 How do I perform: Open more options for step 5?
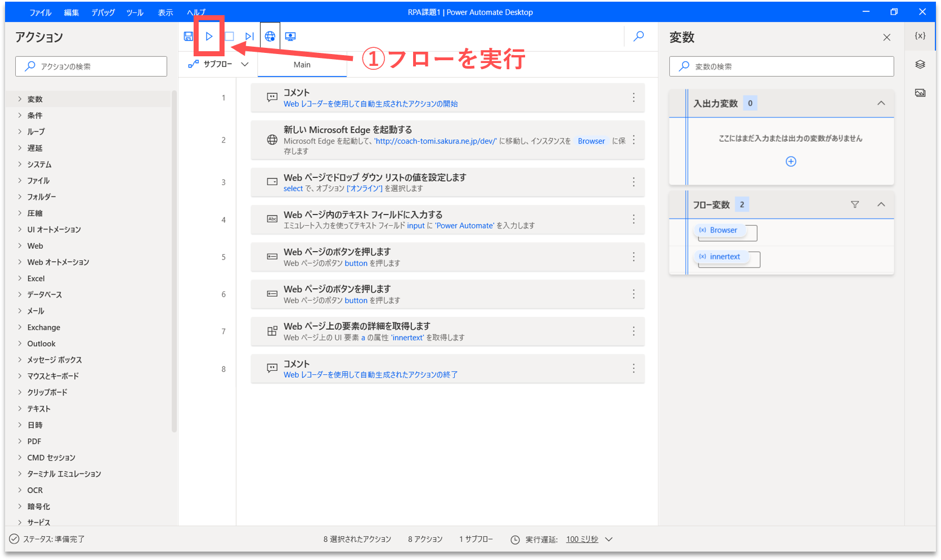pos(634,257)
